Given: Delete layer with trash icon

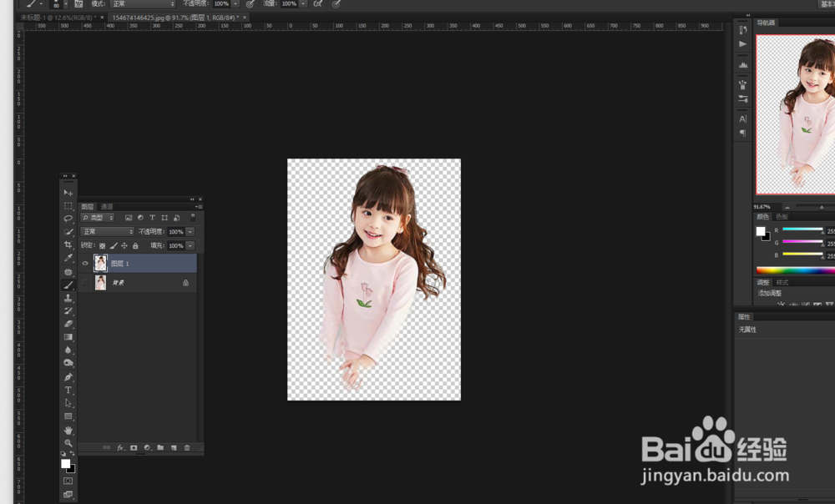Looking at the screenshot, I should [x=187, y=447].
